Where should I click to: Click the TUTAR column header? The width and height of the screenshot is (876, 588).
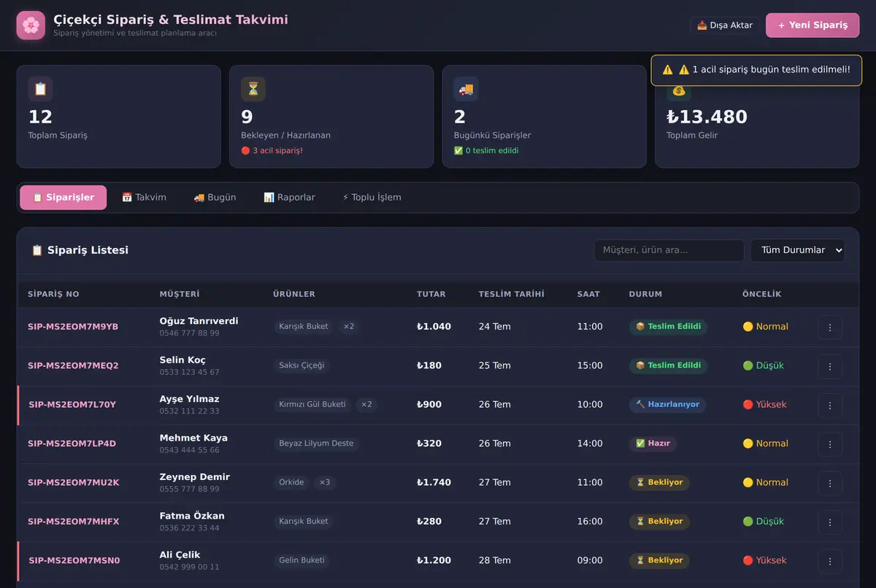431,295
